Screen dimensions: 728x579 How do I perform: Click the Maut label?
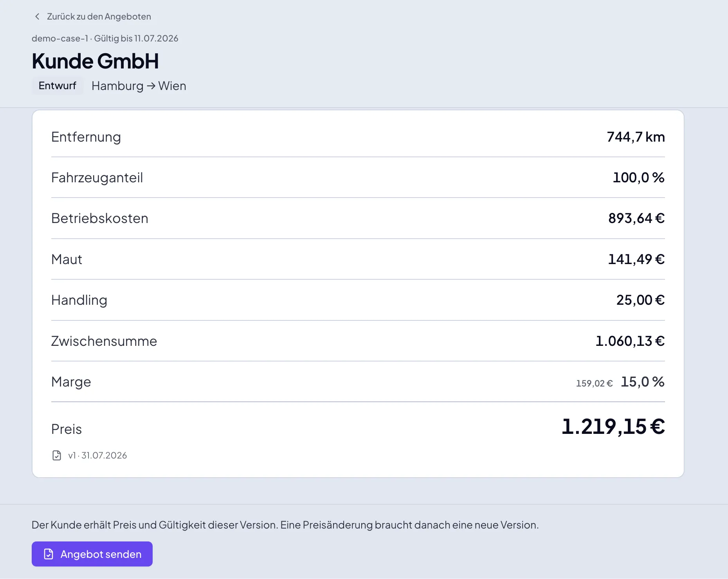[67, 259]
